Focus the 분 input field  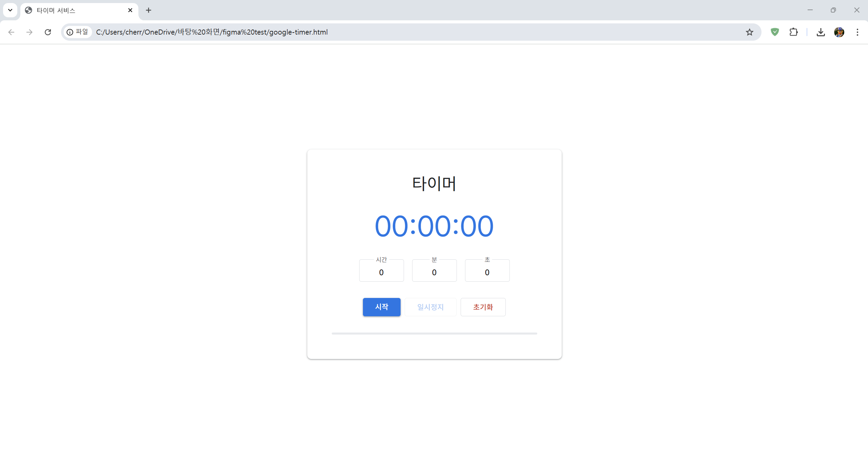434,272
